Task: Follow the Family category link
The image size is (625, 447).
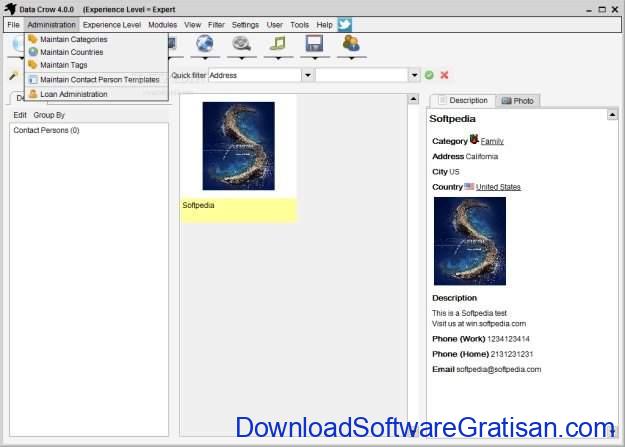Action: pyautogui.click(x=492, y=141)
